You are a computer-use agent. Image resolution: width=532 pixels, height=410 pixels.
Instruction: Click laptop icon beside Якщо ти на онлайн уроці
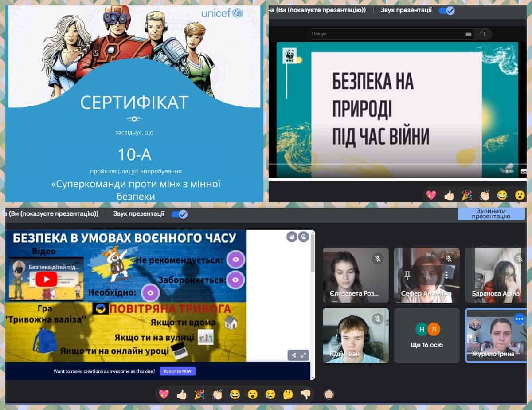coord(180,351)
